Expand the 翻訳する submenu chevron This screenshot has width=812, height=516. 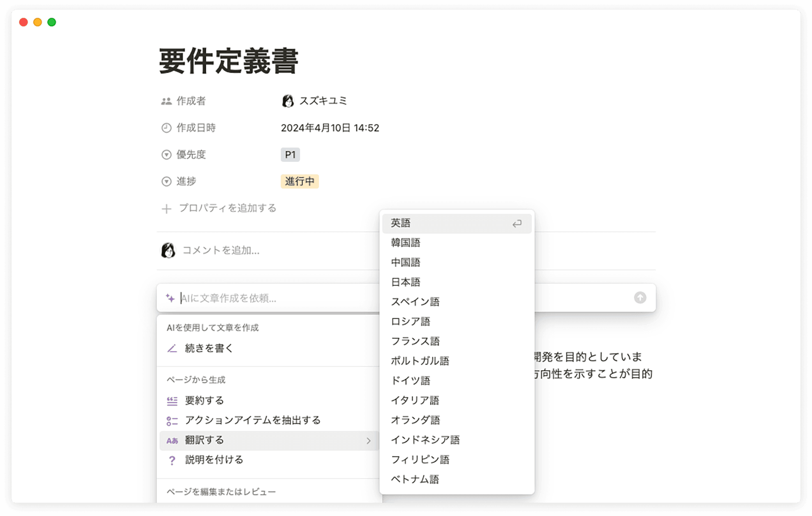[369, 440]
